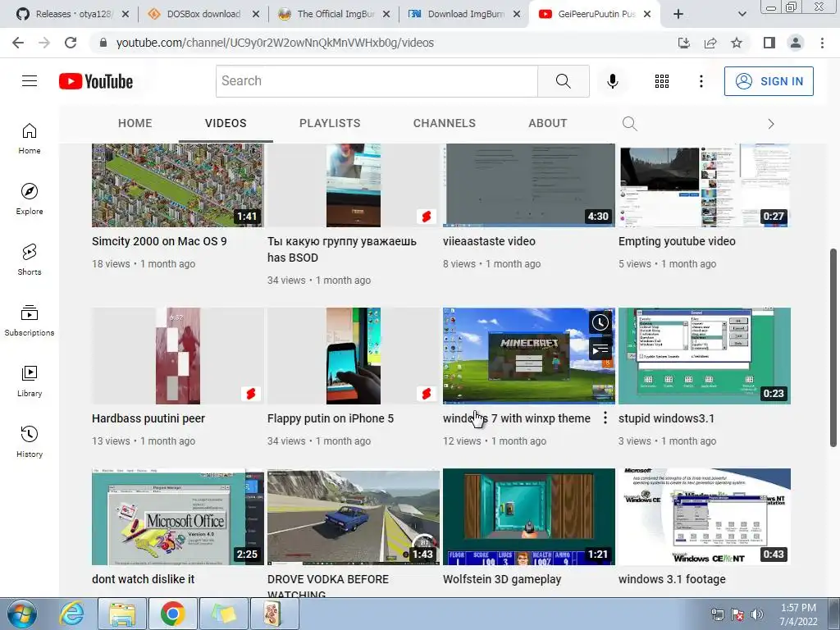840x630 pixels.
Task: Switch to the HOME channel tab
Action: point(135,123)
